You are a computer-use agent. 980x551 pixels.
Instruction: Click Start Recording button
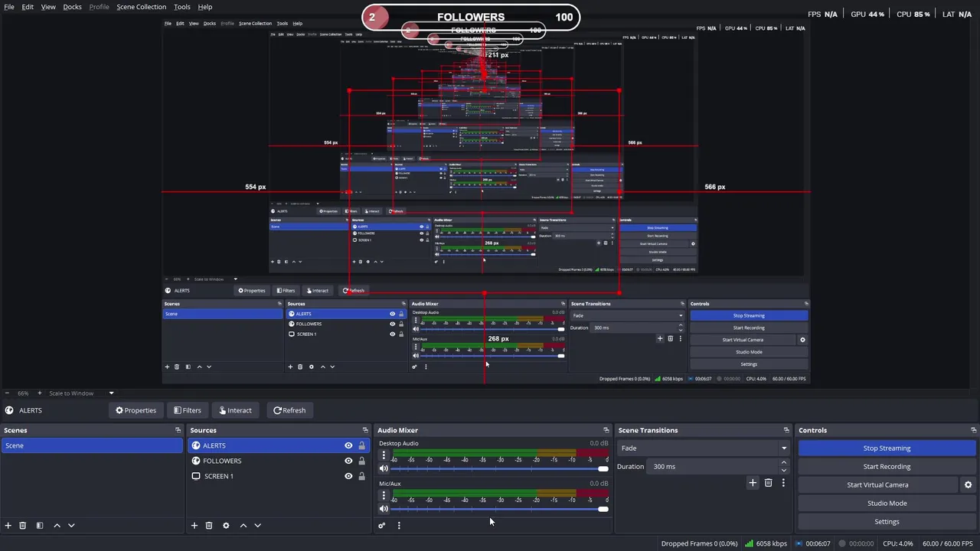[x=887, y=467]
